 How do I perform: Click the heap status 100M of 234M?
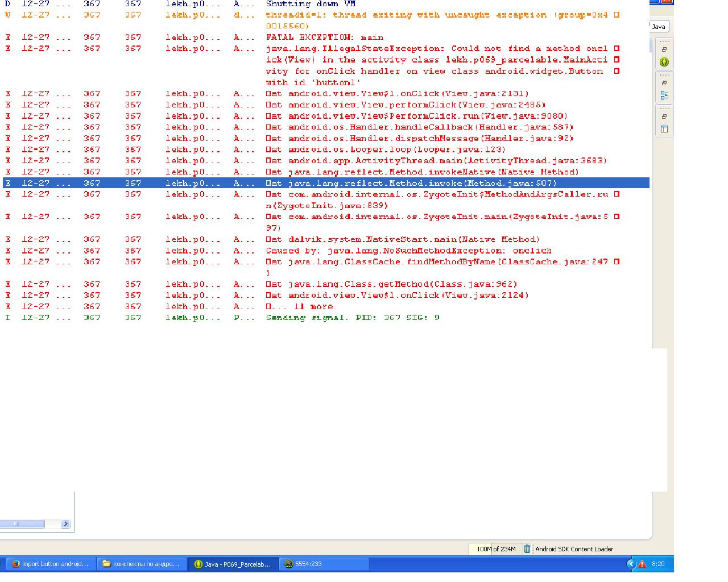[x=496, y=549]
